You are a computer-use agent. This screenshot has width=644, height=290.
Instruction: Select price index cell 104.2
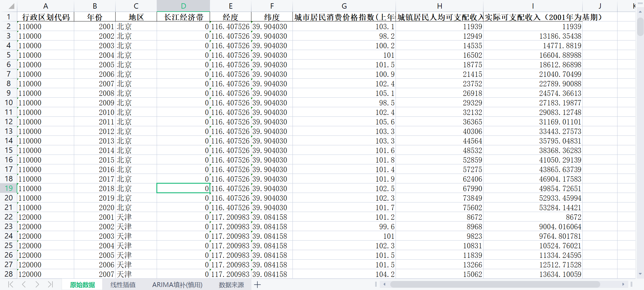coord(344,274)
